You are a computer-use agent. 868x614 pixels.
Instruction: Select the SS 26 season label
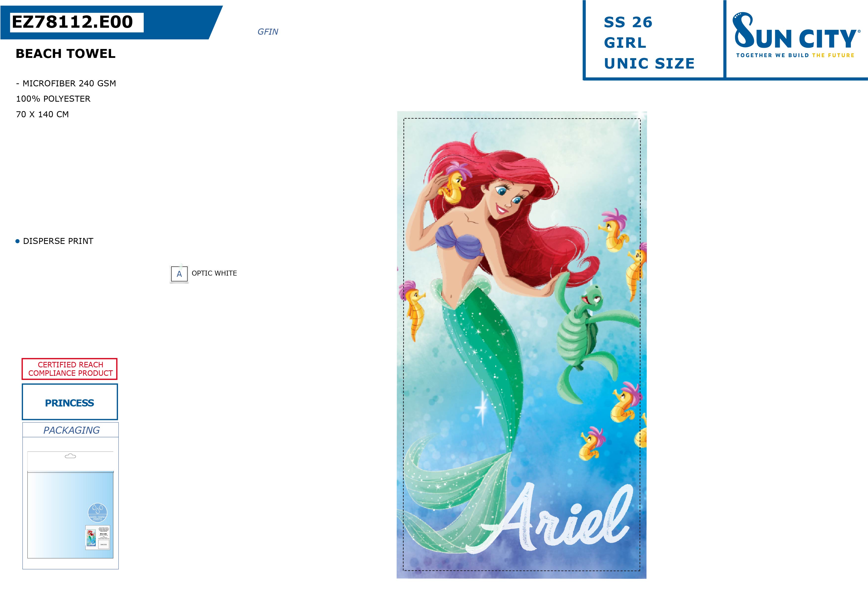click(628, 22)
